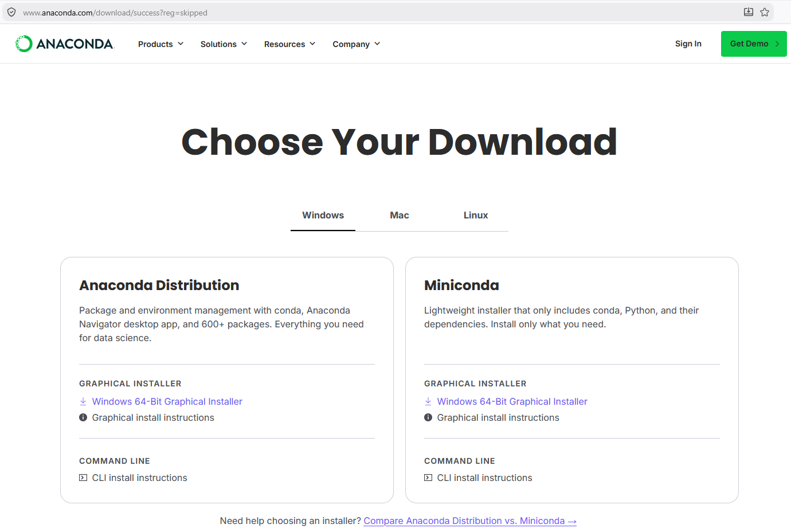
Task: Switch to the Linux tab
Action: pyautogui.click(x=476, y=215)
